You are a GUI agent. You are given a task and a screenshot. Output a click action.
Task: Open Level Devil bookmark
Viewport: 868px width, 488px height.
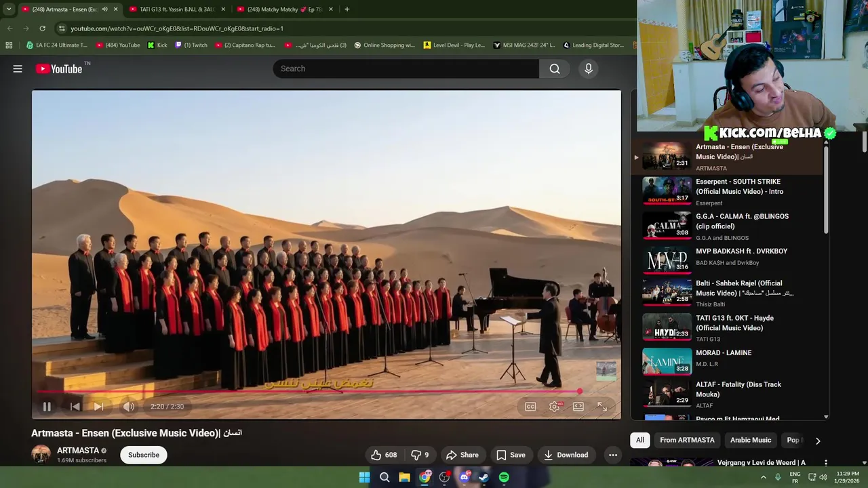pos(454,45)
